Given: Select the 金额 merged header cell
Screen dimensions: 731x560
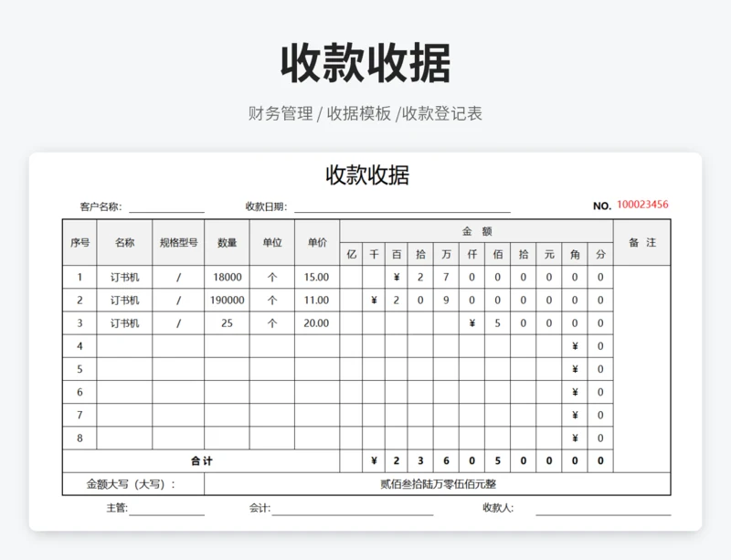Looking at the screenshot, I should tap(476, 231).
